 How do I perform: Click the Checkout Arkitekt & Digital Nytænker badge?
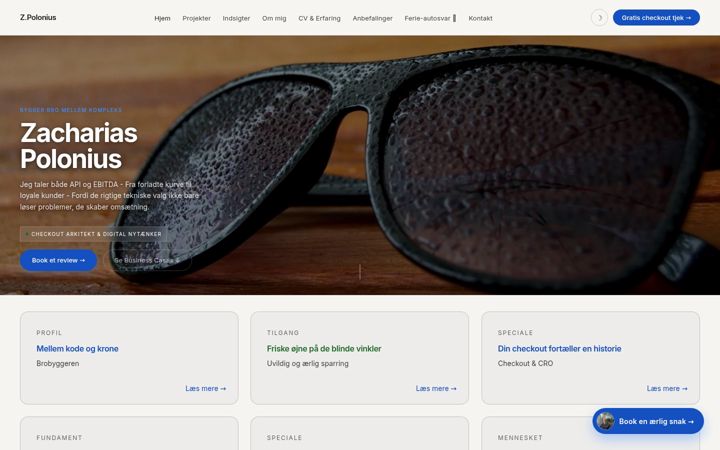click(x=94, y=234)
